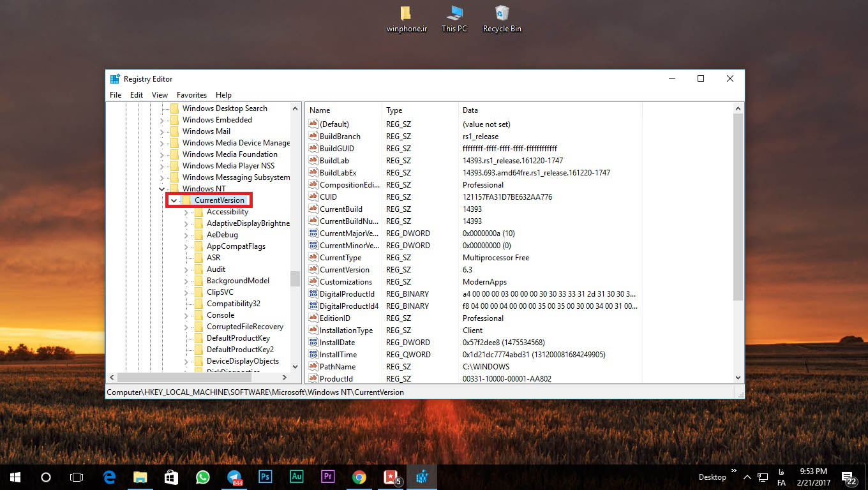Click the string icon beside (Default)
The width and height of the screenshot is (868, 490).
click(313, 124)
